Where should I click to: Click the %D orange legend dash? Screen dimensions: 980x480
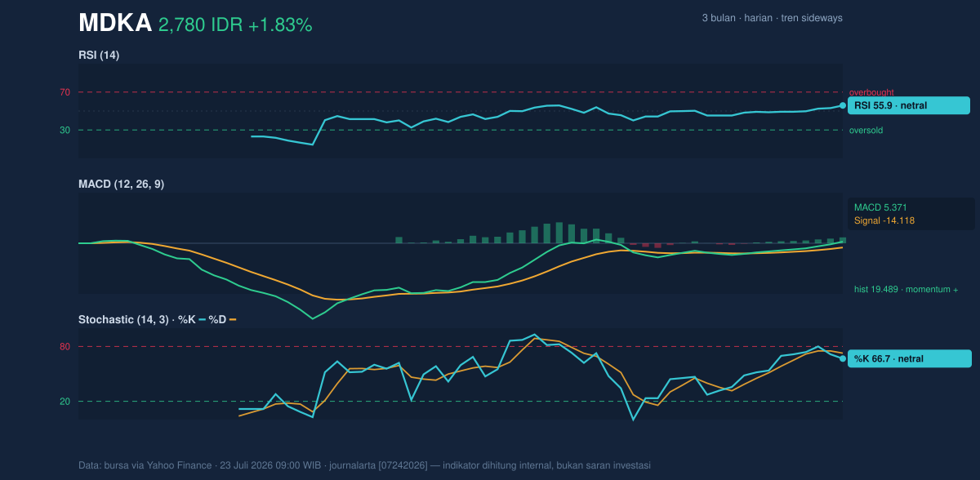click(x=233, y=319)
